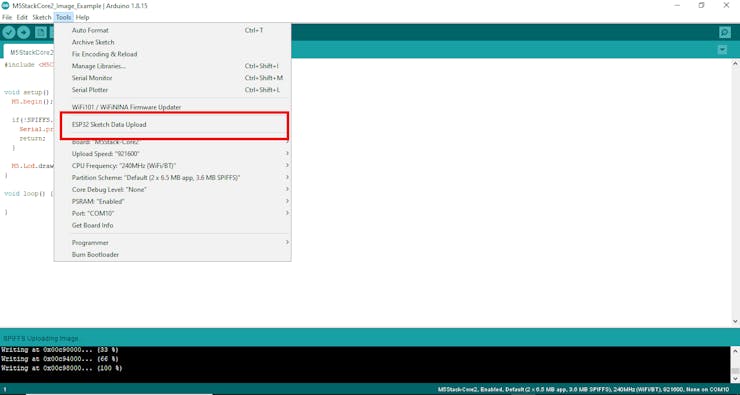Expand the Board M5Stack-Core2 submenu
Viewport: 740px width, 395px height.
(x=173, y=142)
